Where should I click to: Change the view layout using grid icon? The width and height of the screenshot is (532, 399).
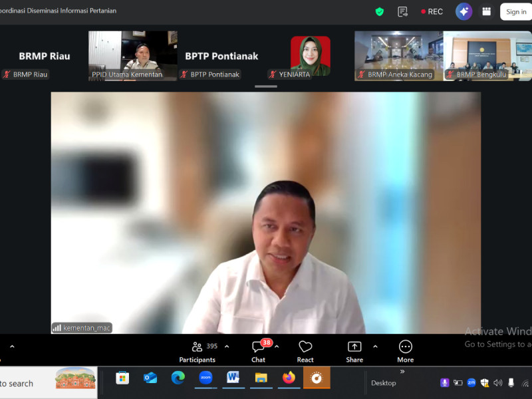click(x=486, y=12)
